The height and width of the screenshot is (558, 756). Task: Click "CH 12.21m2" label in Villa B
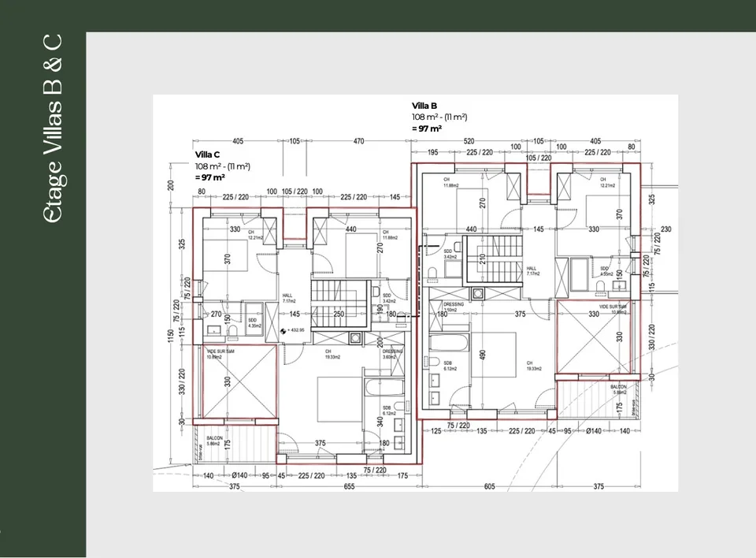(607, 182)
